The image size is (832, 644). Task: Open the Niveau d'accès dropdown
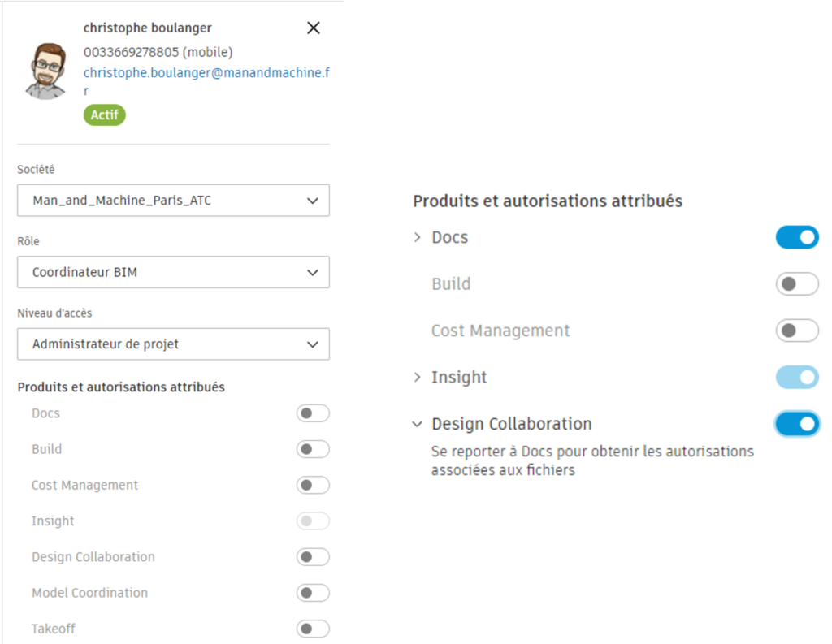pyautogui.click(x=173, y=344)
